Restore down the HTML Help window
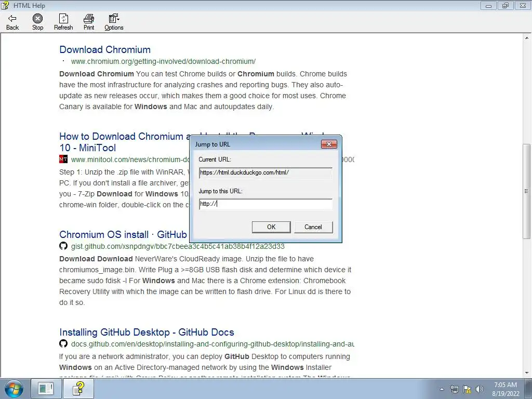 point(506,5)
